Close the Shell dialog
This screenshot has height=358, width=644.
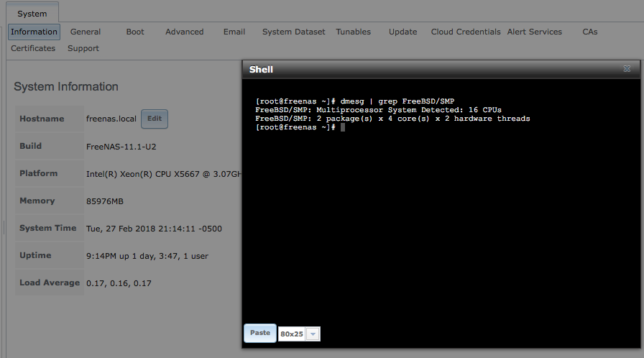point(627,69)
